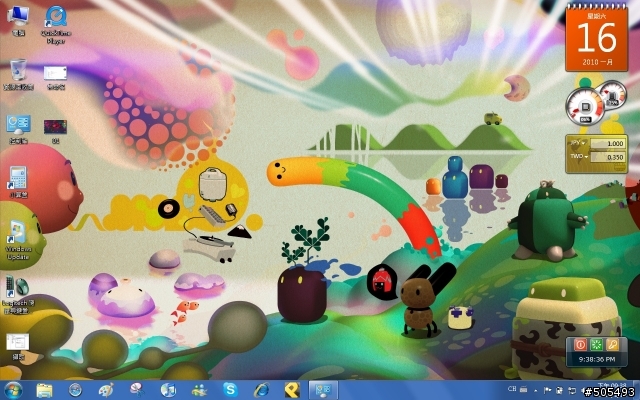Image resolution: width=640 pixels, height=400 pixels.
Task: Launch Windows Live Messenger from the taskbar
Action: click(x=199, y=390)
